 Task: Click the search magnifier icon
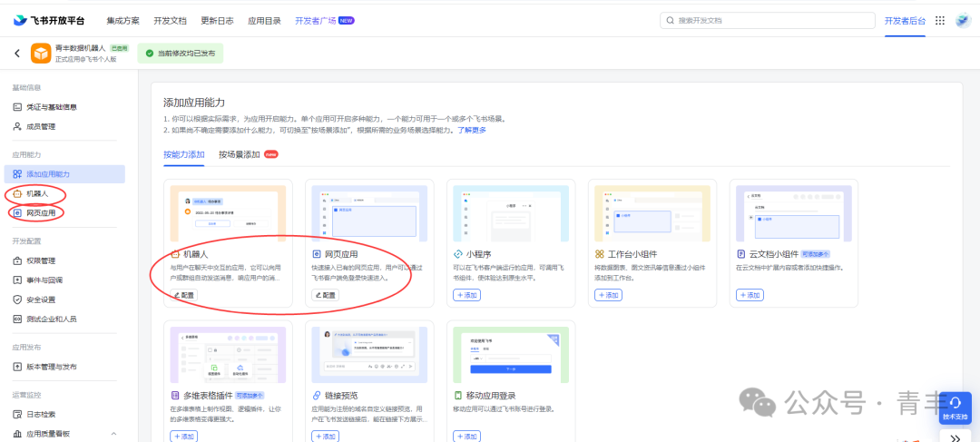(671, 21)
